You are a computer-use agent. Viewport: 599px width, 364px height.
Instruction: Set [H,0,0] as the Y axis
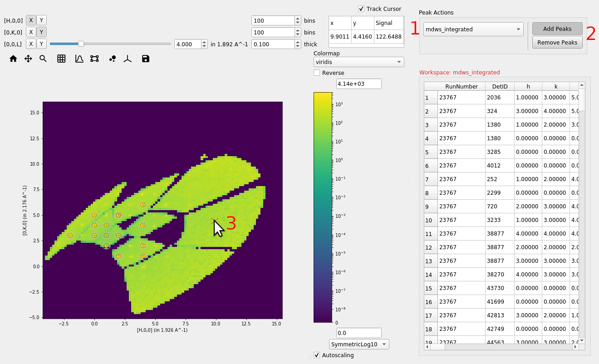[x=41, y=20]
